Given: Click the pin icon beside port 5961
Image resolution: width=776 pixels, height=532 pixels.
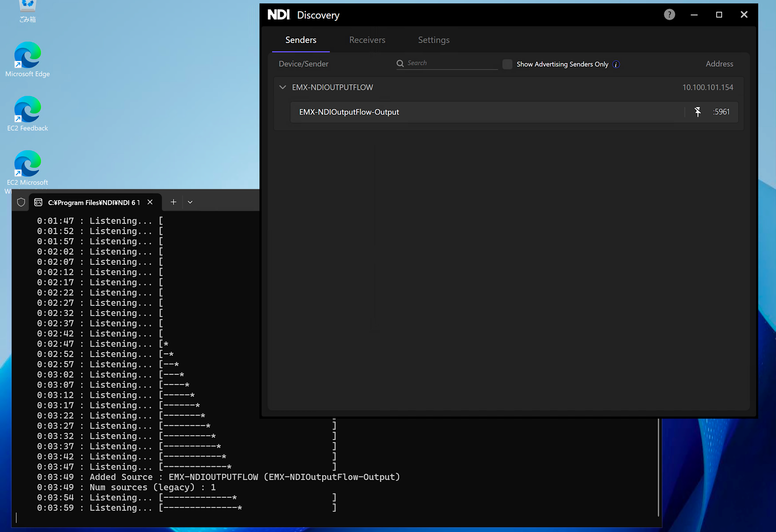Looking at the screenshot, I should pyautogui.click(x=698, y=112).
